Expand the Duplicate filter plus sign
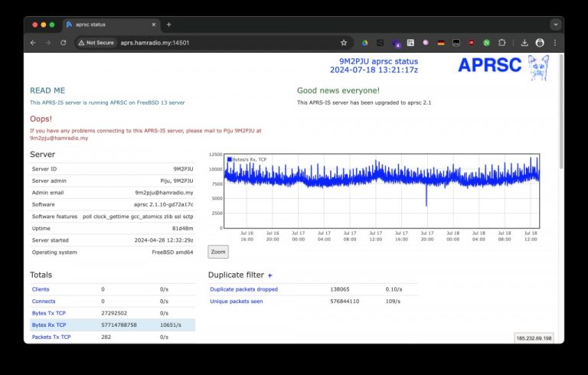588x375 pixels. point(269,275)
